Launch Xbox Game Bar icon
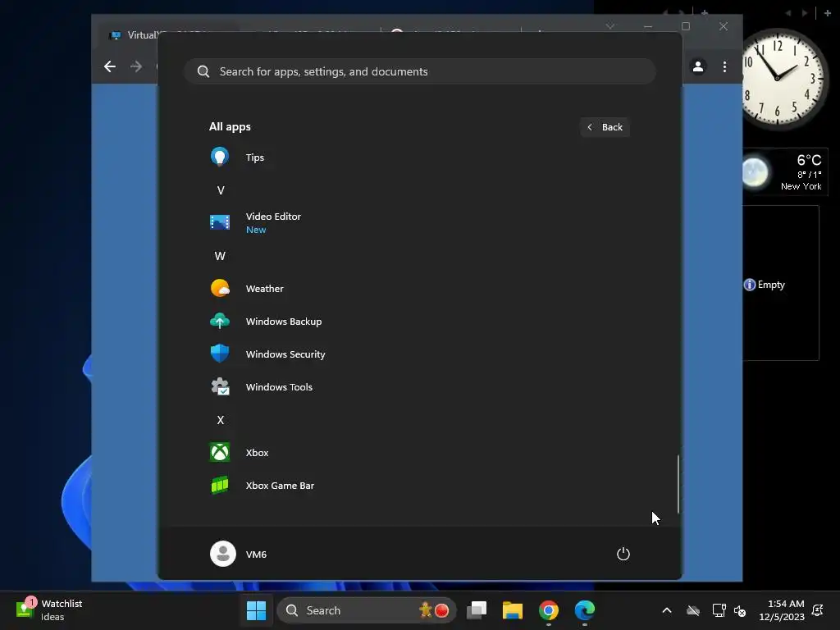Image resolution: width=840 pixels, height=630 pixels. coord(220,485)
